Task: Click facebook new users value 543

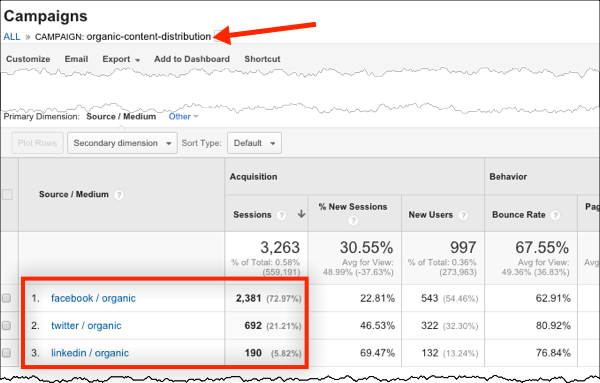Action: click(429, 298)
